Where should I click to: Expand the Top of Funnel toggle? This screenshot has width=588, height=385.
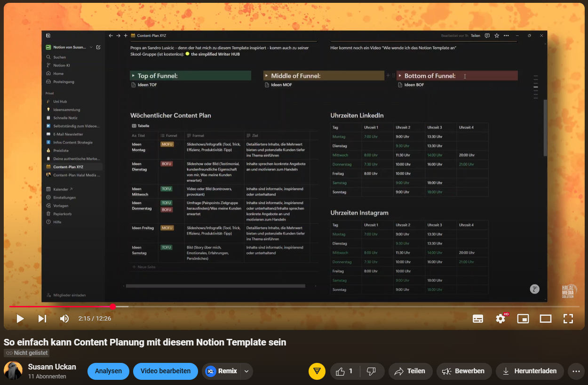[134, 76]
